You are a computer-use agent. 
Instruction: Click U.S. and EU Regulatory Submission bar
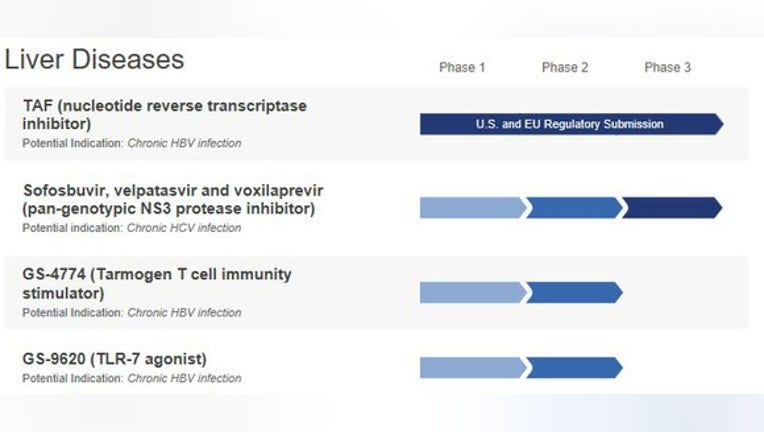click(x=572, y=124)
